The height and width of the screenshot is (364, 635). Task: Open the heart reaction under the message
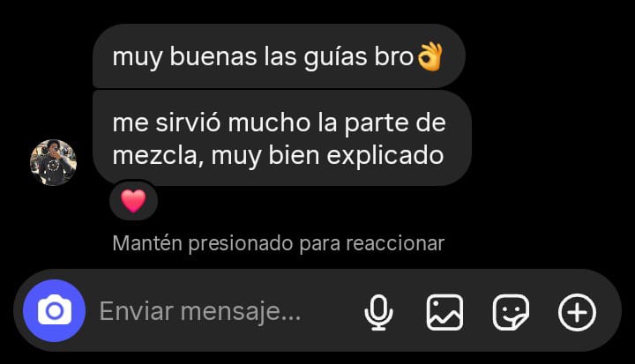pyautogui.click(x=134, y=201)
